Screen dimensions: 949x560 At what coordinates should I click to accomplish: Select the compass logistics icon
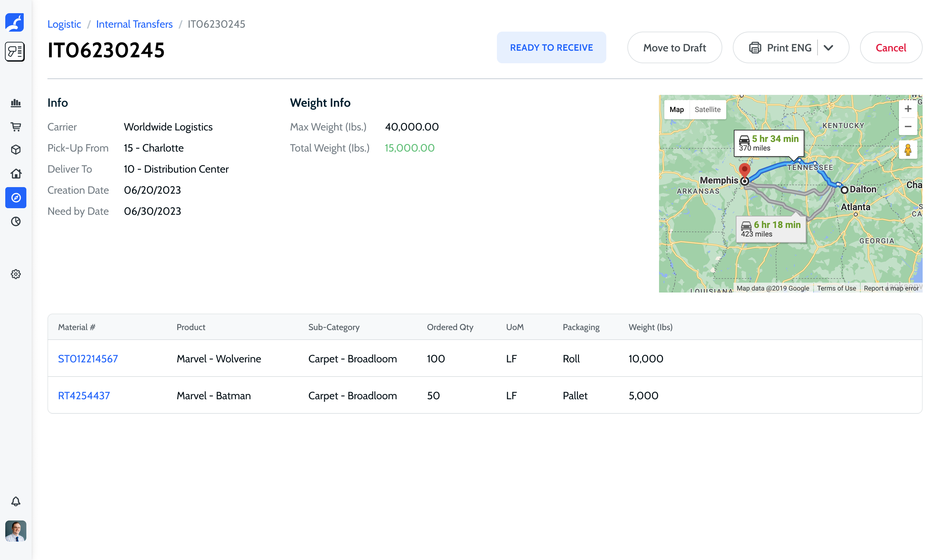[x=16, y=198]
